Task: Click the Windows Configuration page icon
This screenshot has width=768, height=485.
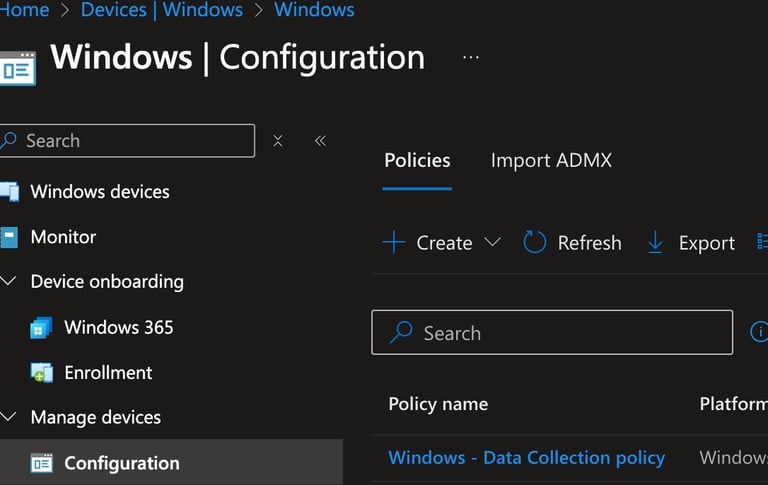Action: (18, 68)
